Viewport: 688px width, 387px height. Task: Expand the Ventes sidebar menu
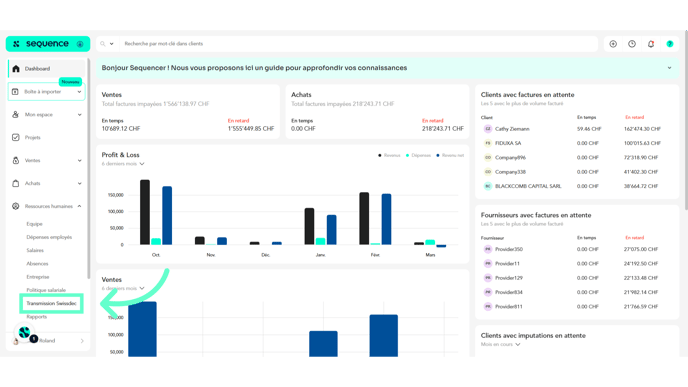[47, 161]
